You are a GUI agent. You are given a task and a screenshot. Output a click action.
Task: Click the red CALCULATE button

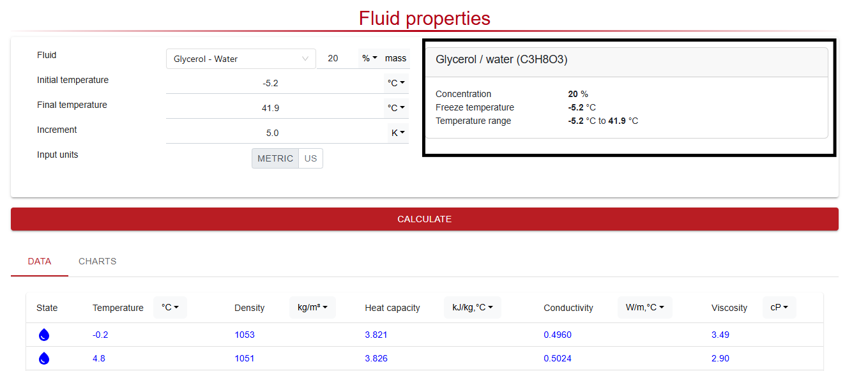pyautogui.click(x=425, y=219)
